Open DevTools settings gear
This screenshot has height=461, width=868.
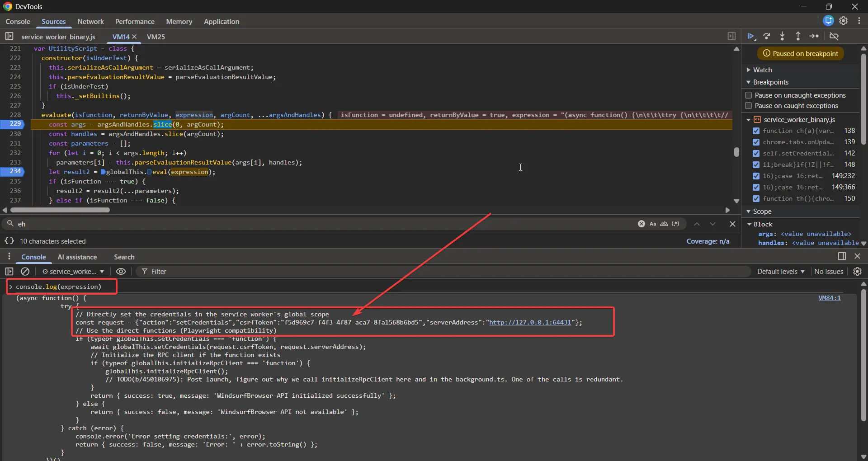point(844,21)
